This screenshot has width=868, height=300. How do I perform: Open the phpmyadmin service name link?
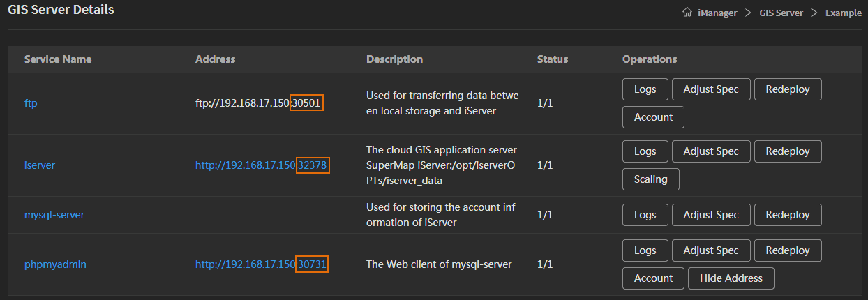point(55,264)
